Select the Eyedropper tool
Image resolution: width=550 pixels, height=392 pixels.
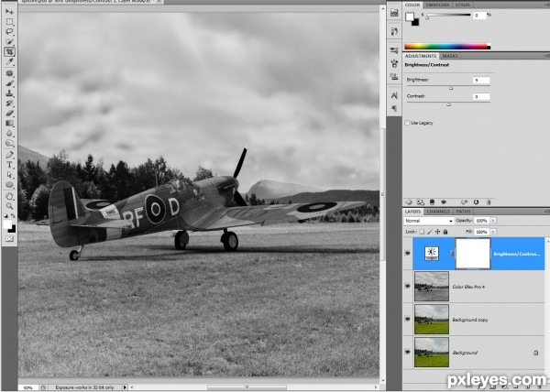pos(9,62)
